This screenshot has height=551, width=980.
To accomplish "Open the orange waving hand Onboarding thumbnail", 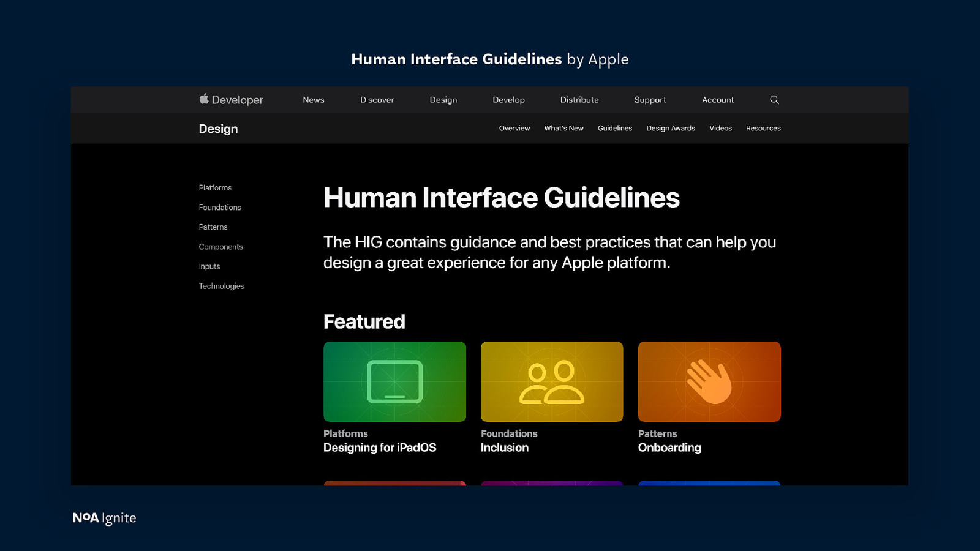I will coord(709,381).
